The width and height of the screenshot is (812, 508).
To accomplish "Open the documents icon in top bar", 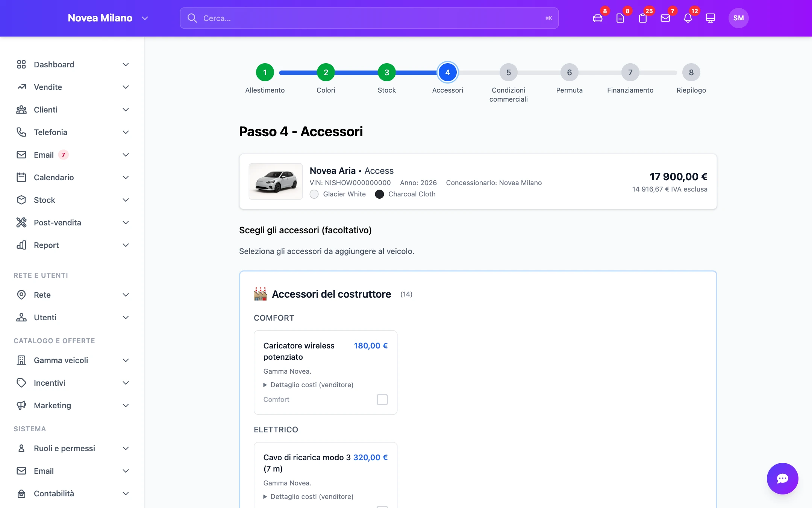I will (620, 18).
